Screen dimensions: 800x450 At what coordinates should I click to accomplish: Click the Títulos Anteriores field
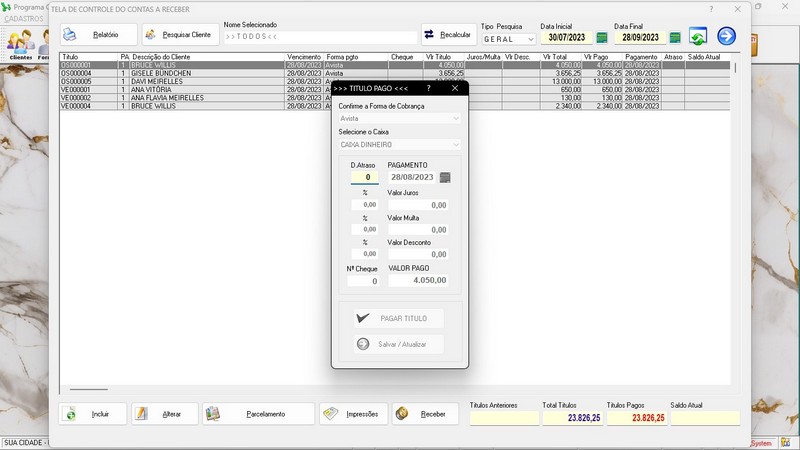[504, 418]
